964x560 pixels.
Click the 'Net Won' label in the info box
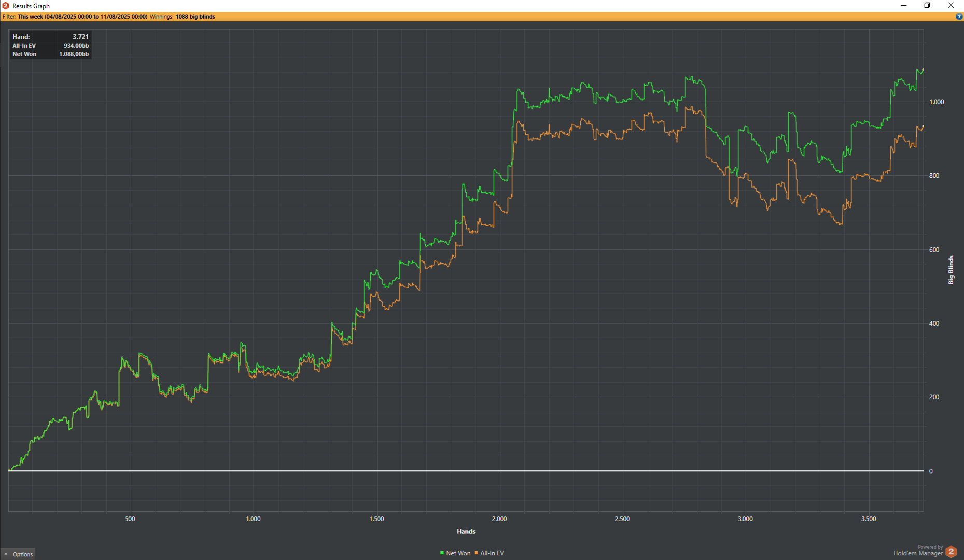(24, 54)
